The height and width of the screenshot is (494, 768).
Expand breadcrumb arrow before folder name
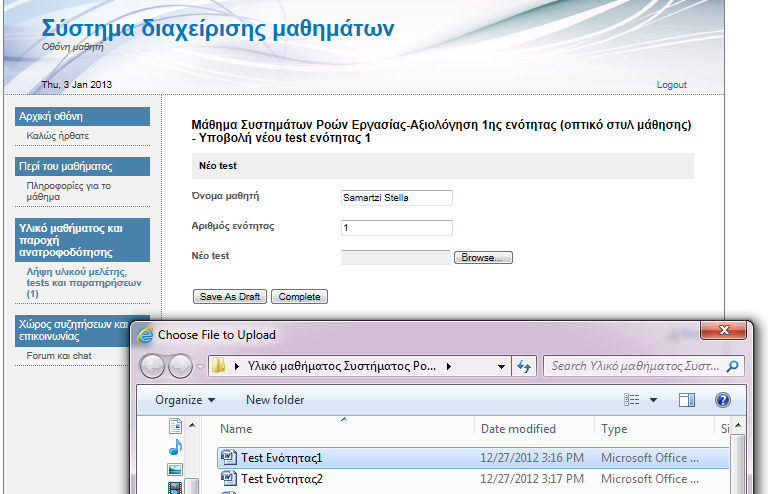pos(237,366)
